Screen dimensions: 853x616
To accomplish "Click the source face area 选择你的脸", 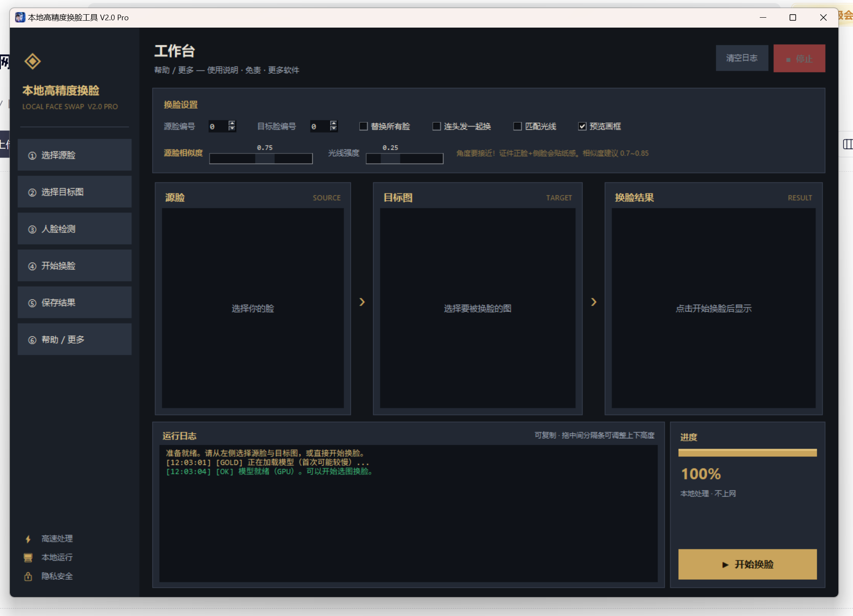I will 253,308.
